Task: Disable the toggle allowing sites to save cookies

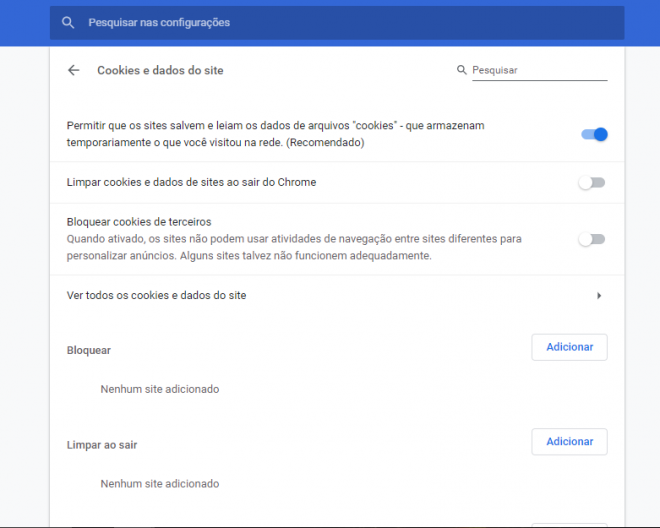Action: point(594,134)
